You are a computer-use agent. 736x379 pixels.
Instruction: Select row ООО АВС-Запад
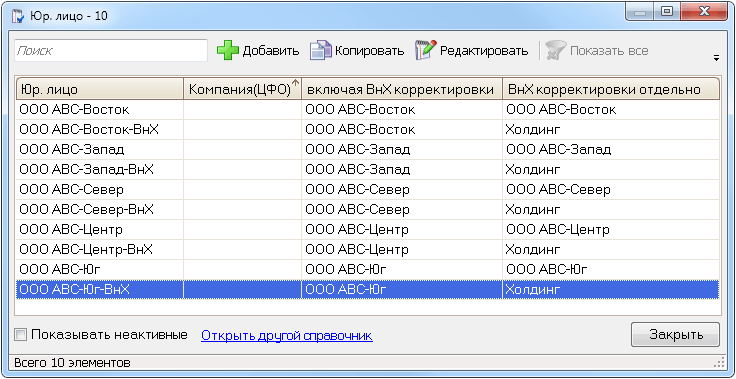click(368, 150)
